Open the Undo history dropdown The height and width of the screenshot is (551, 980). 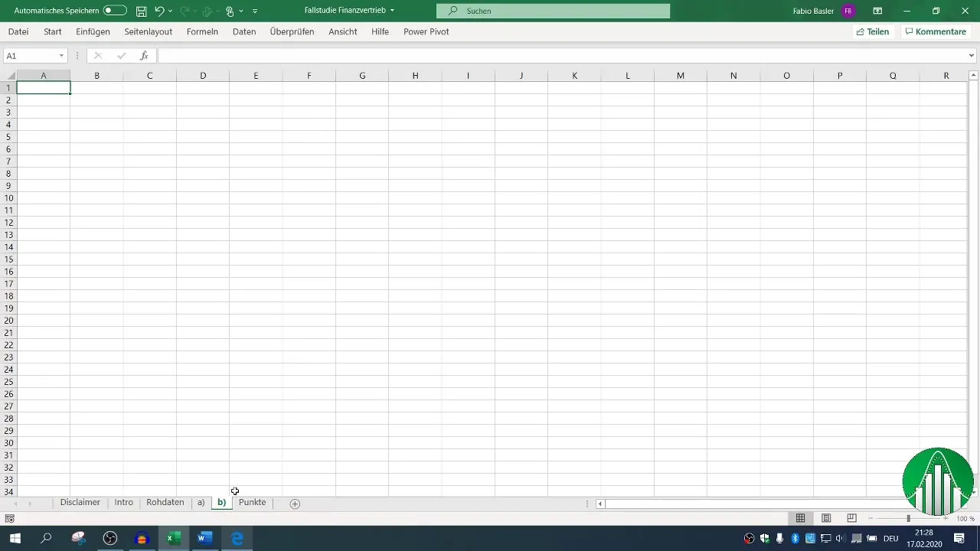click(x=170, y=11)
